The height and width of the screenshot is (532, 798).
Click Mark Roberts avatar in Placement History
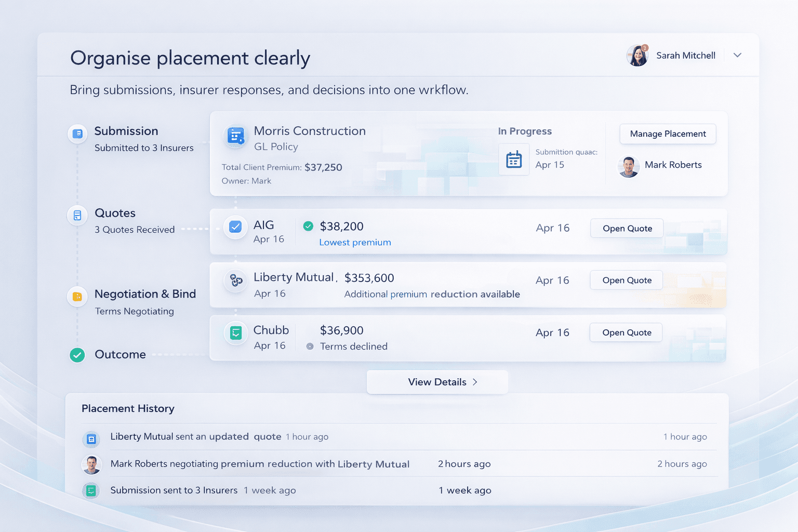click(x=91, y=464)
